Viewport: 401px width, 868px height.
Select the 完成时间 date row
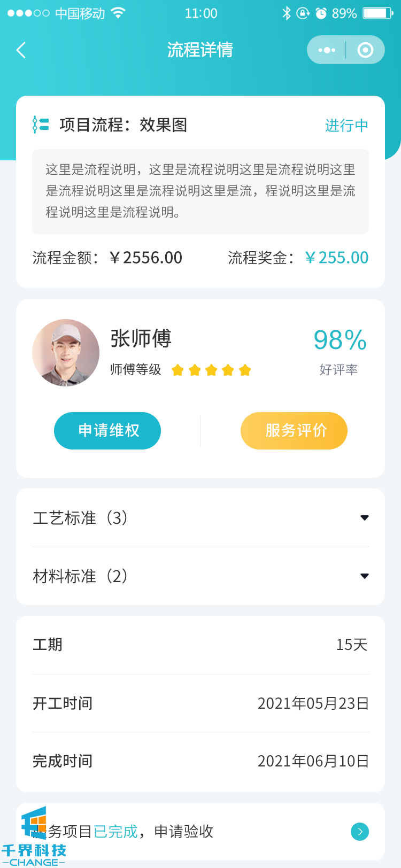tap(200, 761)
